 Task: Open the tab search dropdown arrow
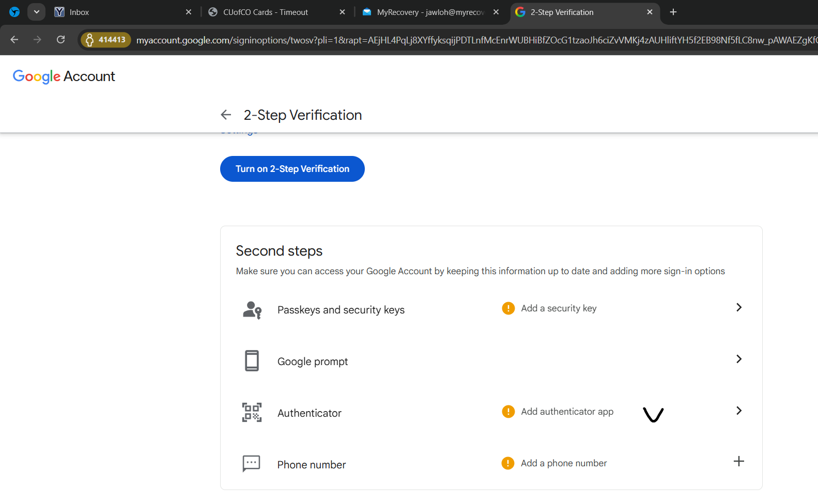36,12
